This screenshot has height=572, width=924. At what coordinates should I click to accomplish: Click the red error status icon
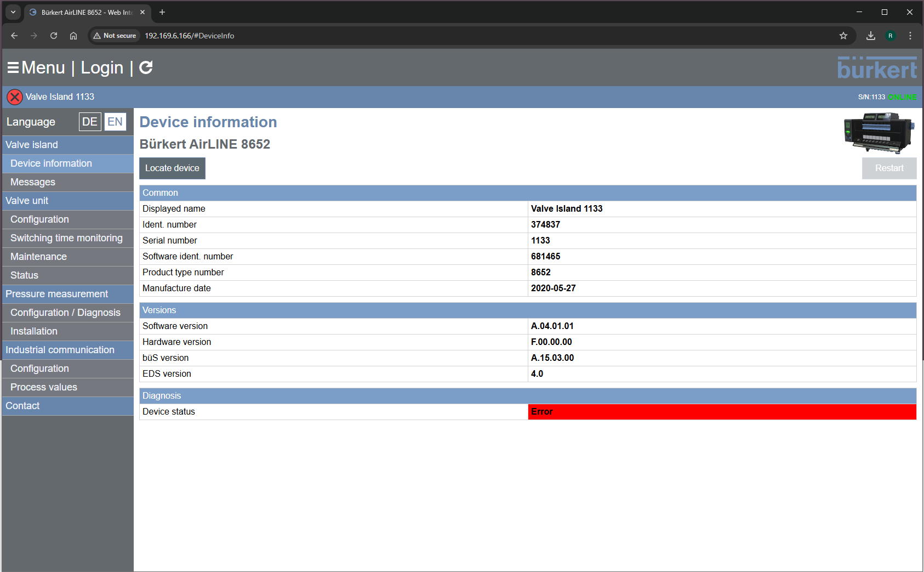[15, 97]
